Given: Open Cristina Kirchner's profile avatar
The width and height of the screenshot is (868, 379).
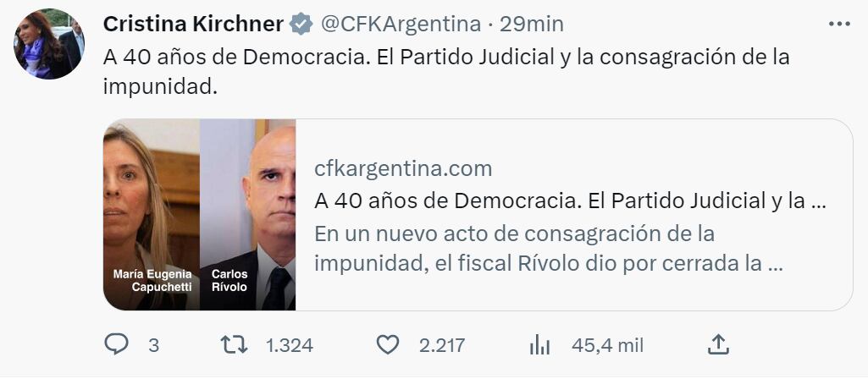Looking at the screenshot, I should 49,44.
